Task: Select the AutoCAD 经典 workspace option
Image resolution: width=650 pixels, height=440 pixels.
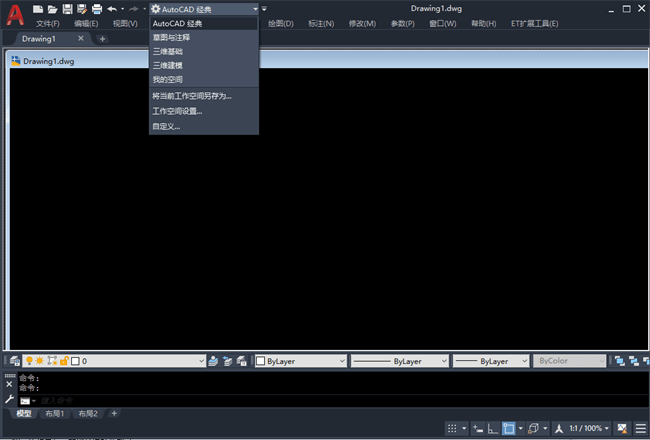Action: [204, 24]
